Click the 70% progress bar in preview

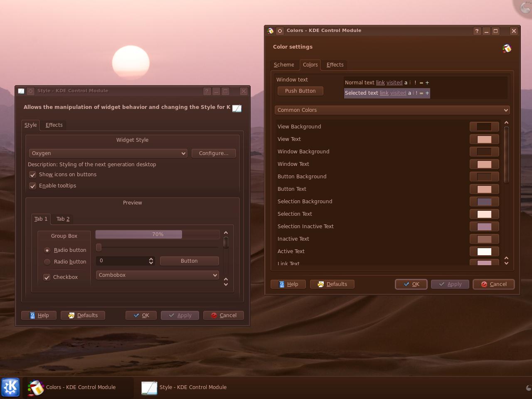158,234
